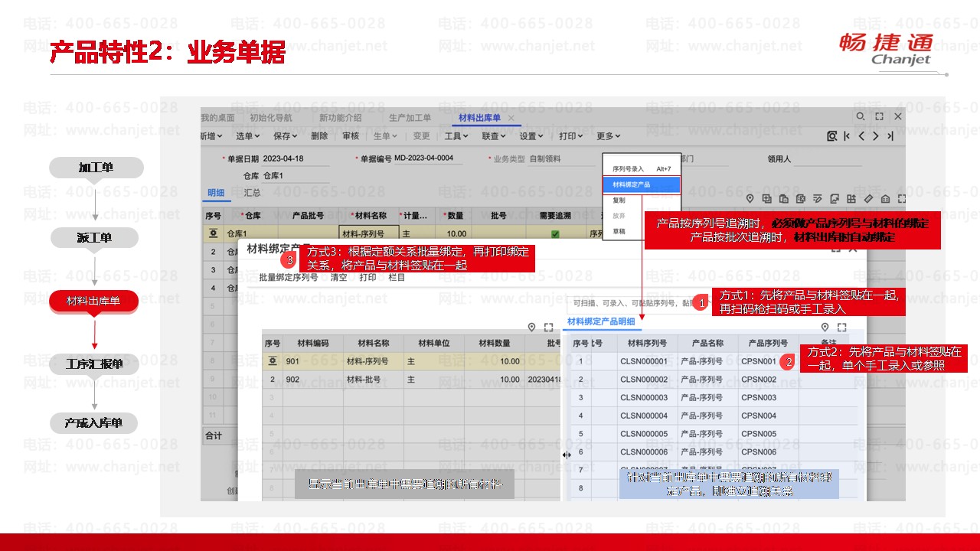980x551 pixels.
Task: Open the 选单 dropdown
Action: [x=247, y=136]
